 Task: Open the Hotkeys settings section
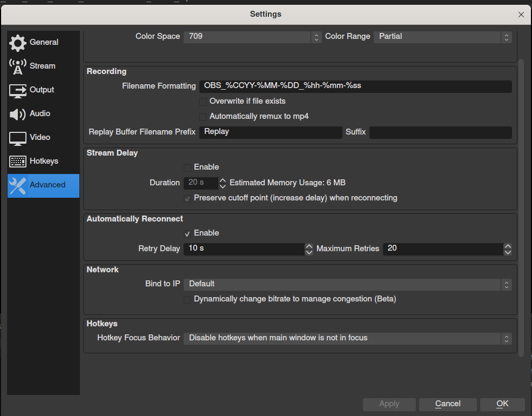tap(43, 161)
